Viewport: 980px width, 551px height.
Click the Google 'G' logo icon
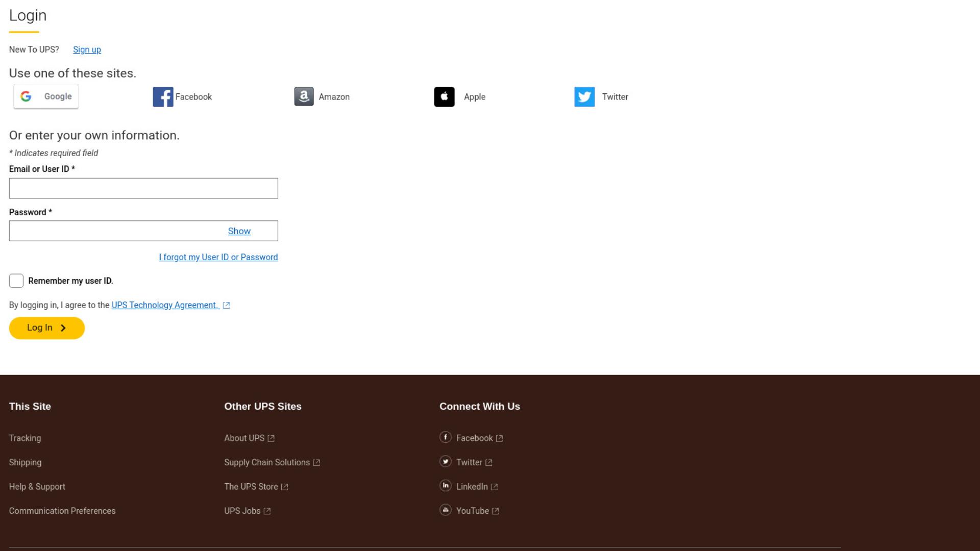pyautogui.click(x=26, y=96)
